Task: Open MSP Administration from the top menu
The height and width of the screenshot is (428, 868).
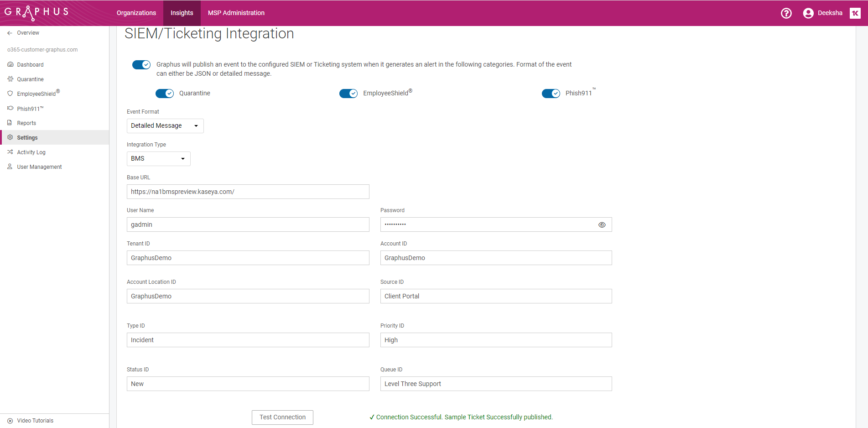Action: click(236, 13)
